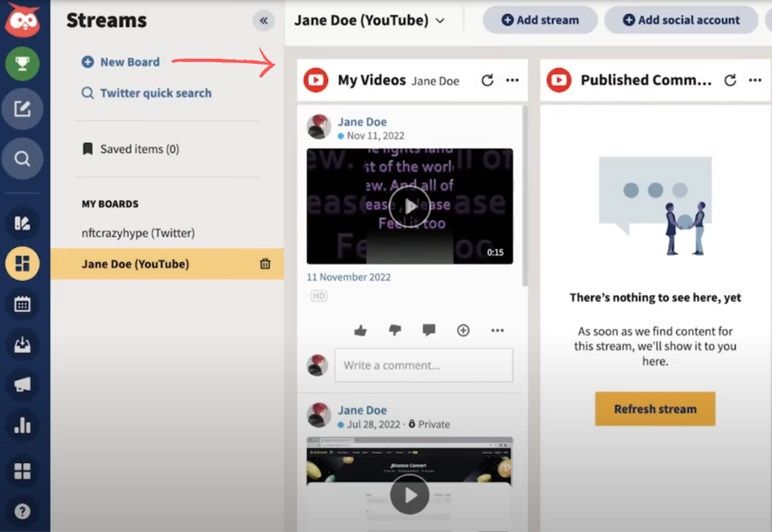Open the sidebar Search magnifier icon
The width and height of the screenshot is (772, 532).
pyautogui.click(x=22, y=159)
